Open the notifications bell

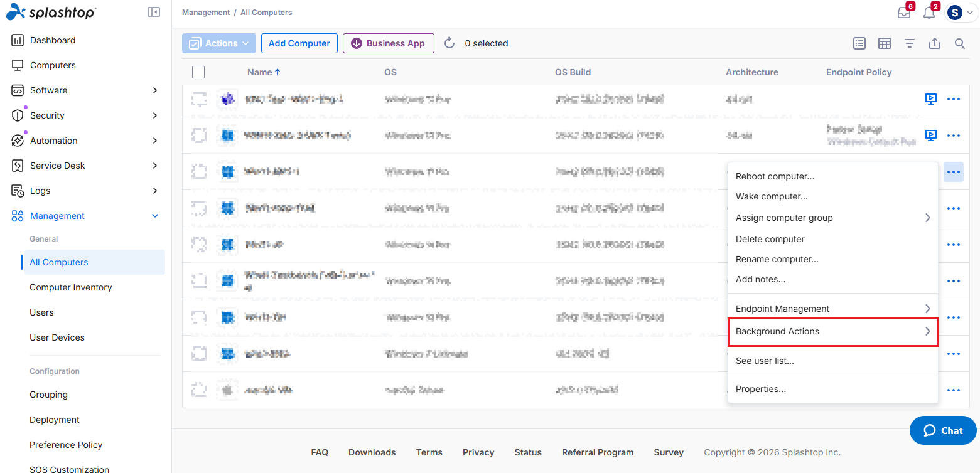click(929, 12)
